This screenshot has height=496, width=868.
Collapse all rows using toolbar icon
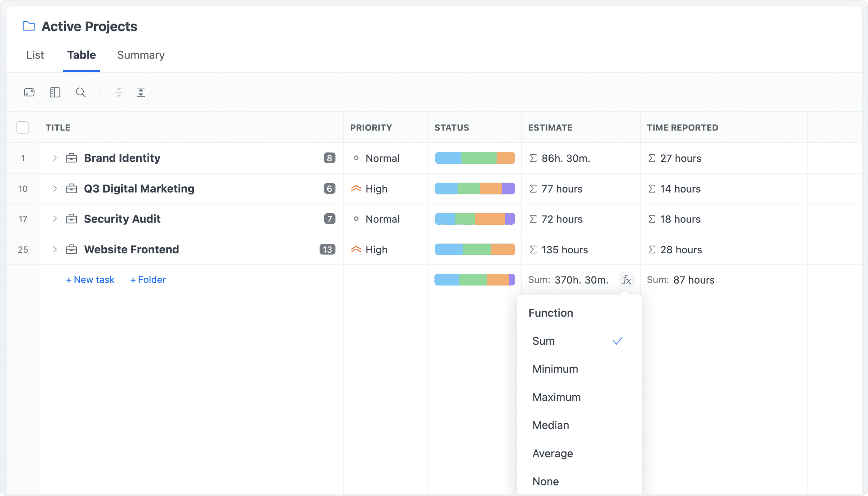(x=119, y=92)
